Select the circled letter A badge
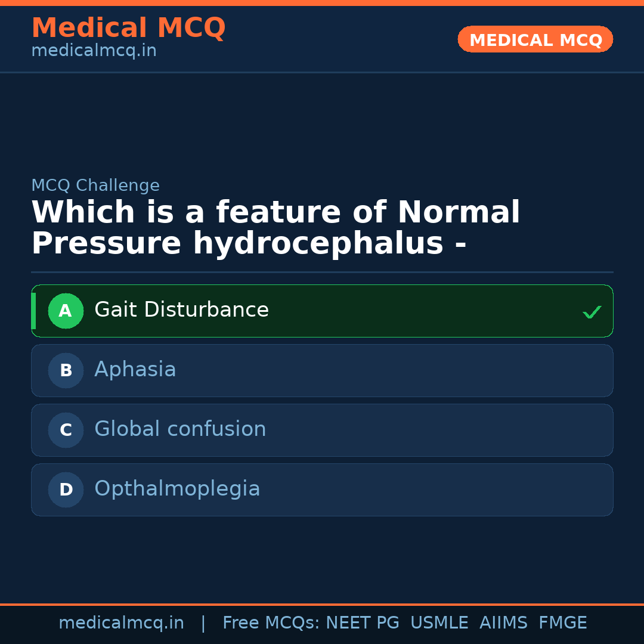 coord(66,311)
